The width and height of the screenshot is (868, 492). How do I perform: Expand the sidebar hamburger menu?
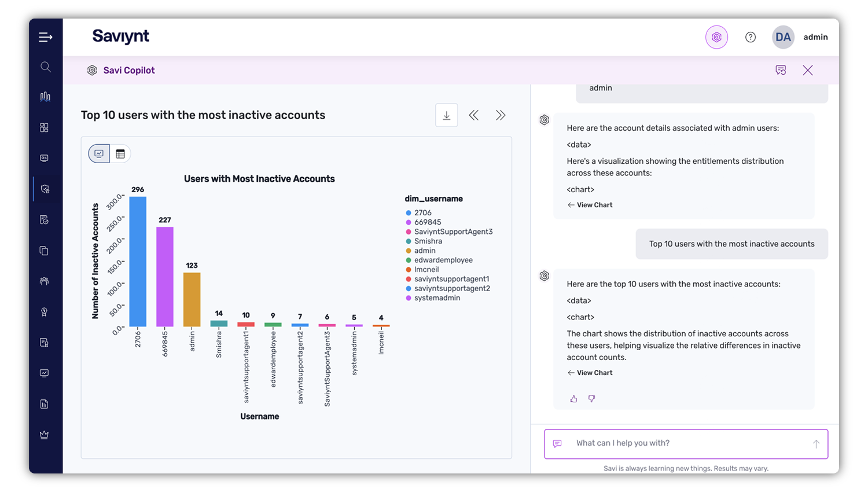coord(45,37)
